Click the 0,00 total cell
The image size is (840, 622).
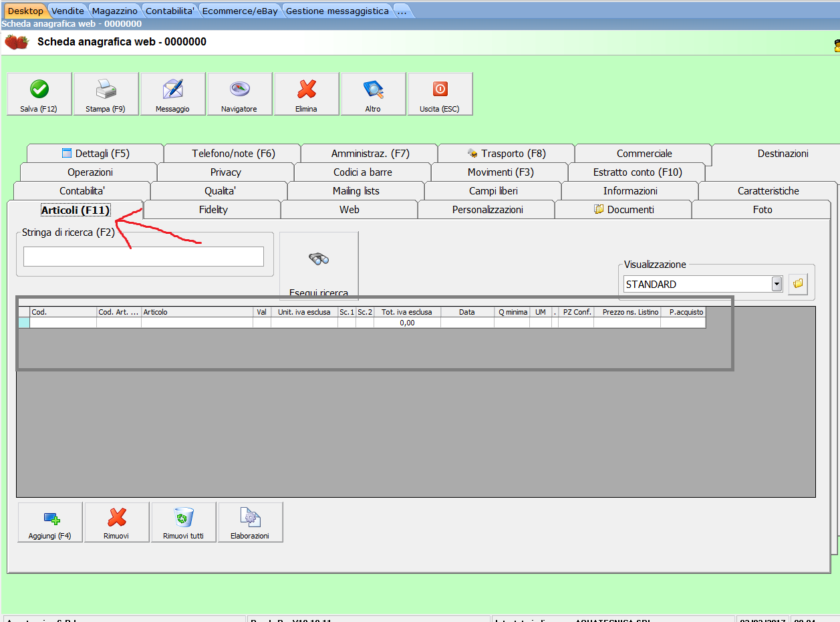point(407,323)
